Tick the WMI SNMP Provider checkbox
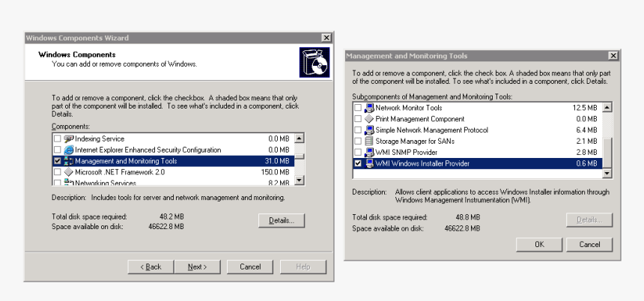This screenshot has width=644, height=301. [x=358, y=152]
